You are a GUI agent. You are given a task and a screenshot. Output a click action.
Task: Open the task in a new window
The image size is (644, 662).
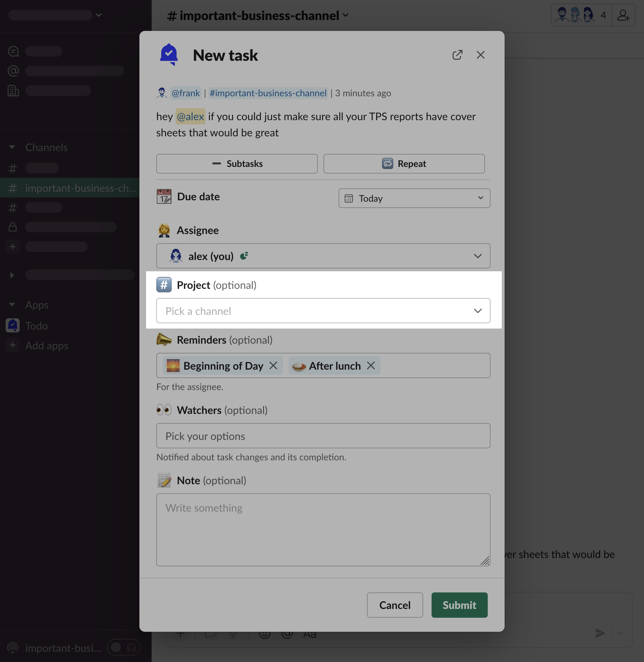457,55
